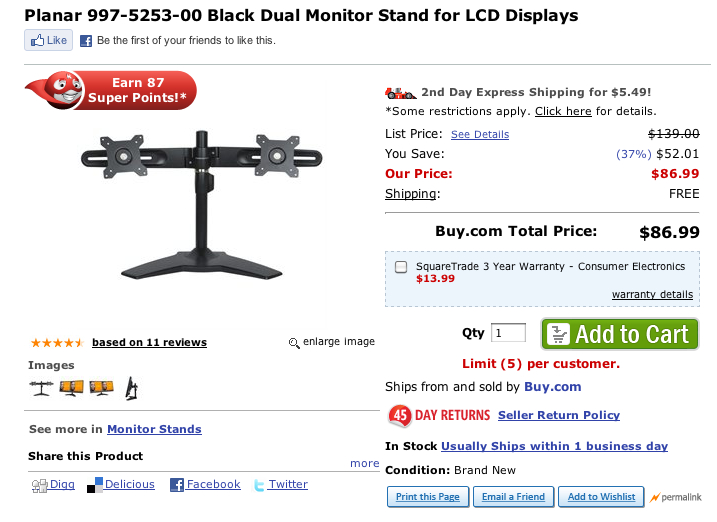The image size is (717, 522).
Task: Click the Earn 87 Super Points badge
Action: [110, 90]
